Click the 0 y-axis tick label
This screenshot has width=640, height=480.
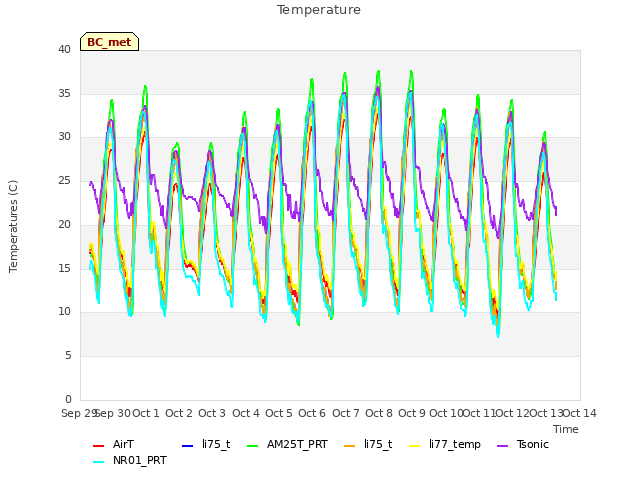pyautogui.click(x=68, y=399)
